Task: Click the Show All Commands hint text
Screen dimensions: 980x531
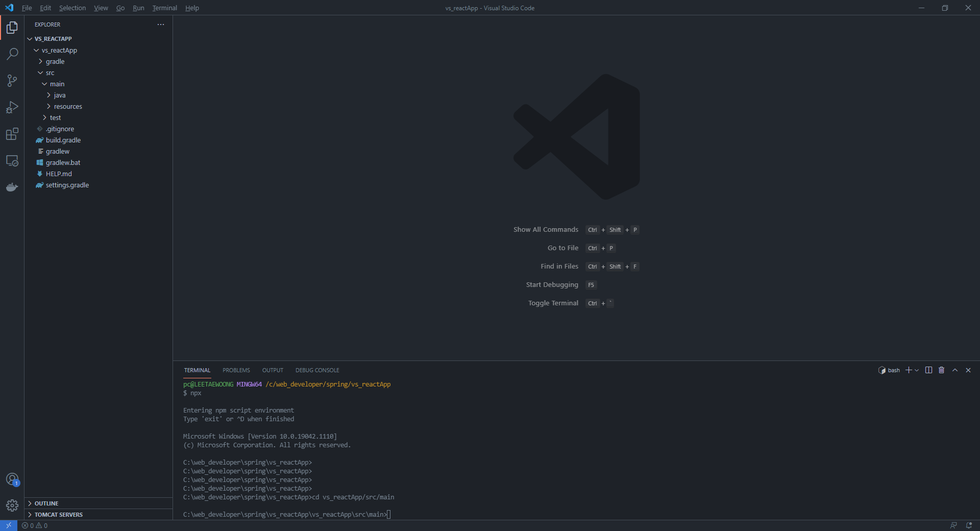Action: tap(546, 230)
